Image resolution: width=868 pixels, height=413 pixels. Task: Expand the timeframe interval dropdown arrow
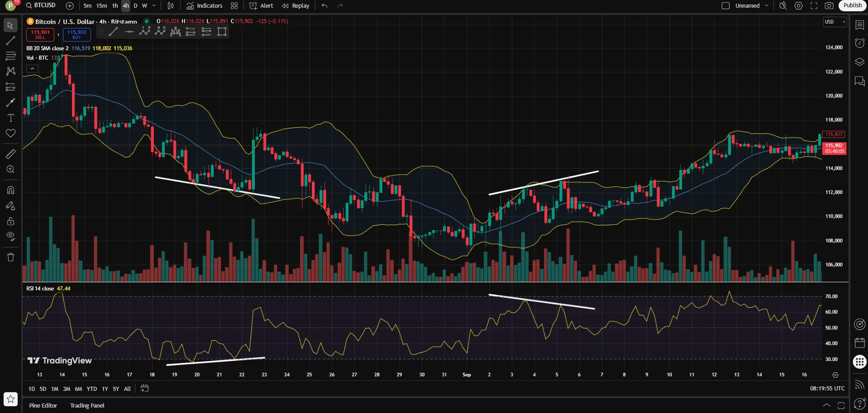[x=154, y=6]
